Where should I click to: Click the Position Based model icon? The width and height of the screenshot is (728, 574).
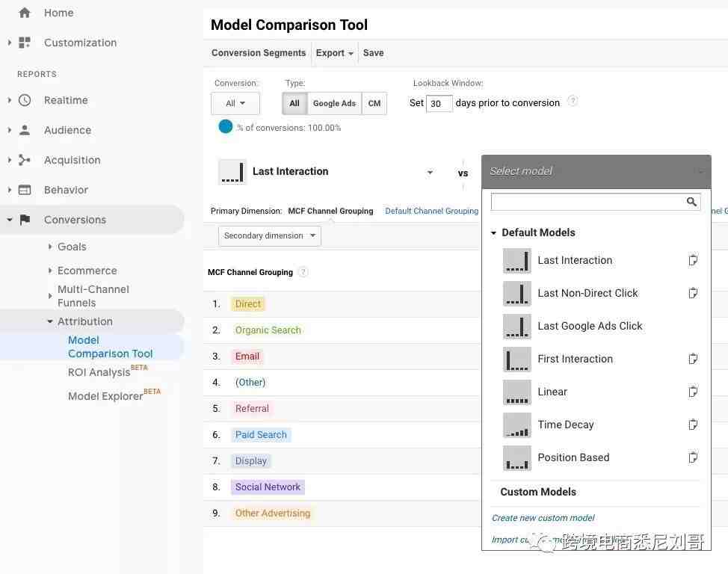pyautogui.click(x=516, y=458)
